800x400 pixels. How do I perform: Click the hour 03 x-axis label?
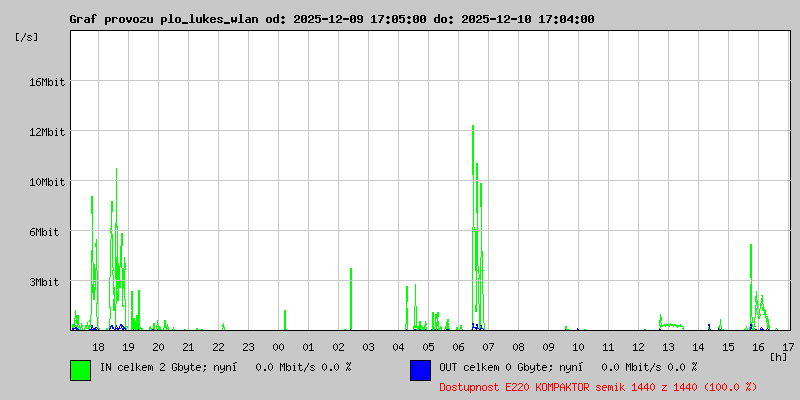coord(368,347)
